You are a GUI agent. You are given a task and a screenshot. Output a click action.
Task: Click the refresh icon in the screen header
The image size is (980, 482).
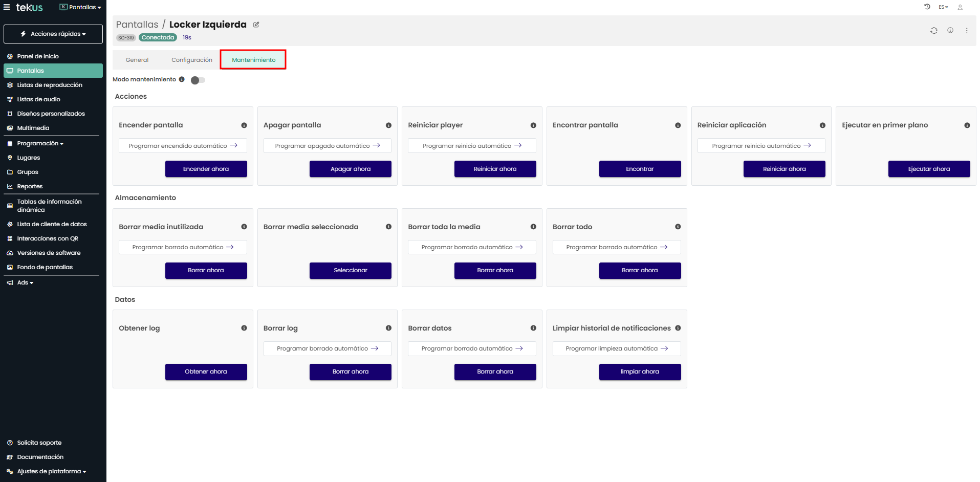(x=933, y=31)
